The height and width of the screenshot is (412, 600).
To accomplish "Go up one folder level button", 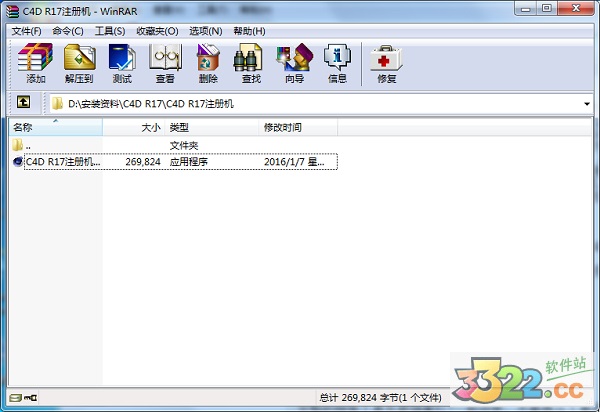I will click(23, 102).
